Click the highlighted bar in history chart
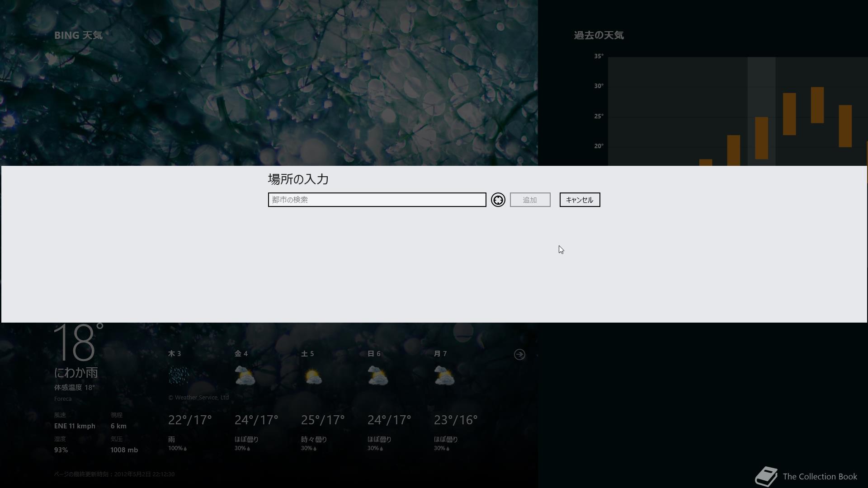Screen dimensions: 868x488 point(762,138)
